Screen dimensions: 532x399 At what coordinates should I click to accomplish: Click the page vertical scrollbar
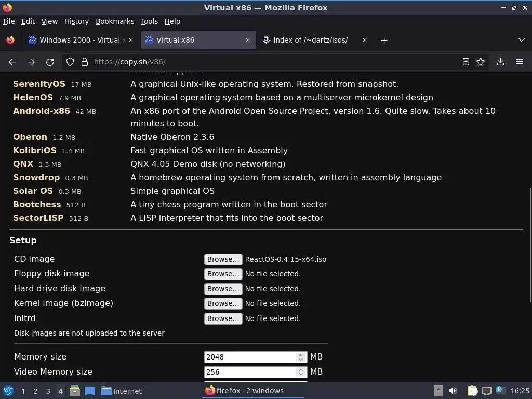pyautogui.click(x=530, y=245)
